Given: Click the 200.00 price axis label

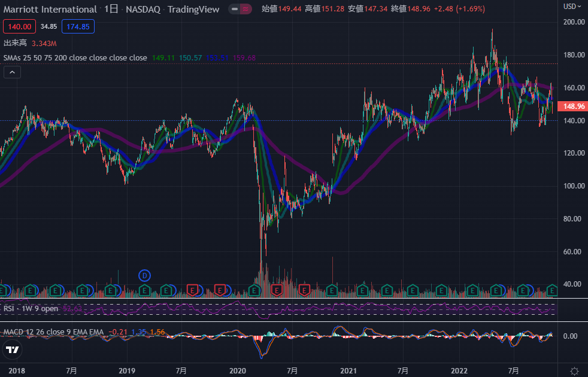Looking at the screenshot, I should coord(574,22).
